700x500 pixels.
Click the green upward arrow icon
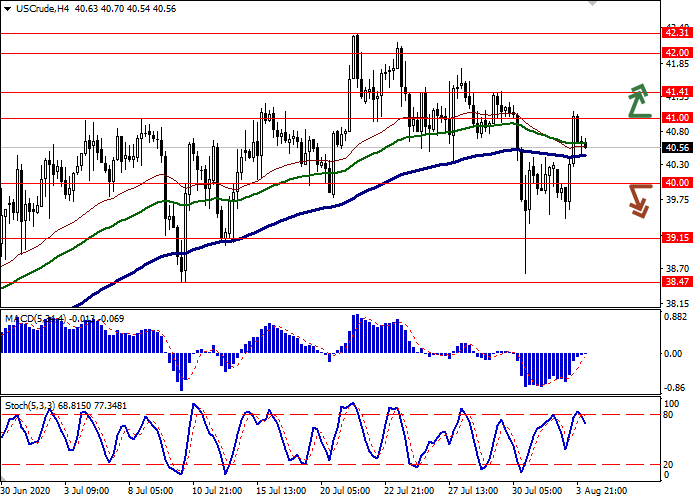639,101
